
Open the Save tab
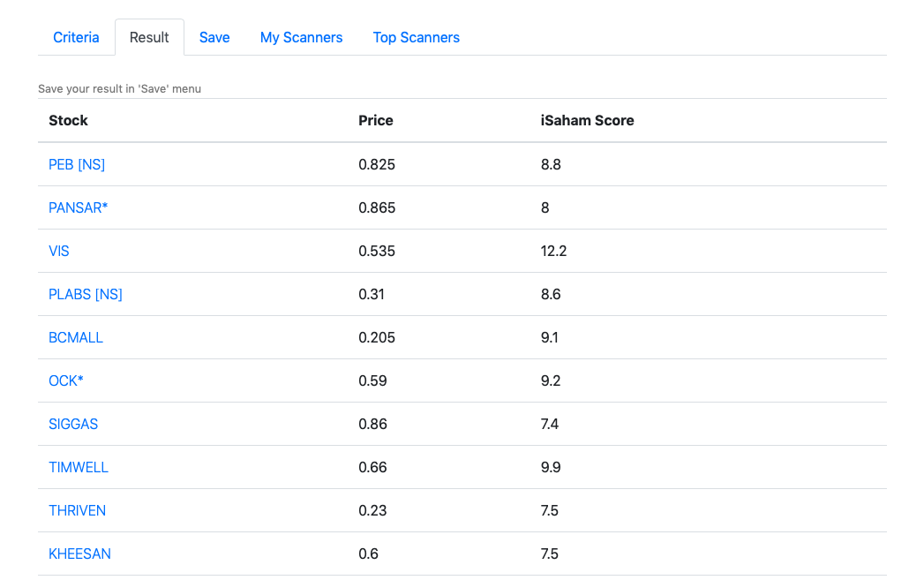pos(214,38)
